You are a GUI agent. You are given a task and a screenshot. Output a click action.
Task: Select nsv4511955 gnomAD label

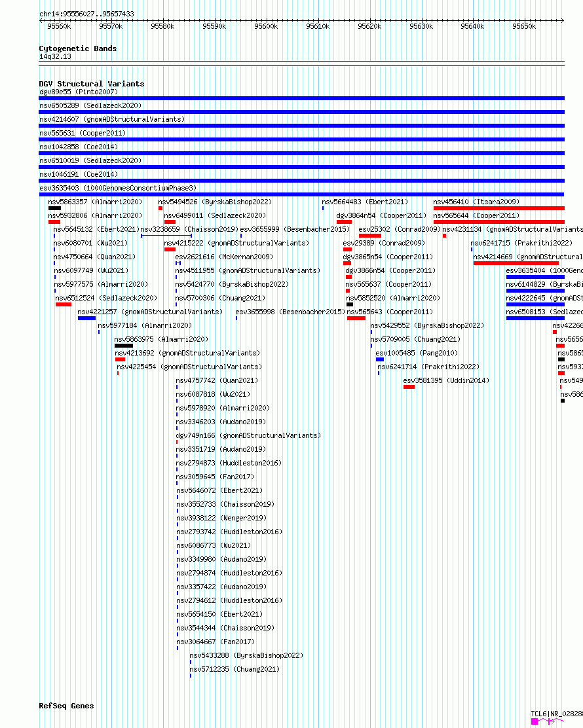click(248, 270)
